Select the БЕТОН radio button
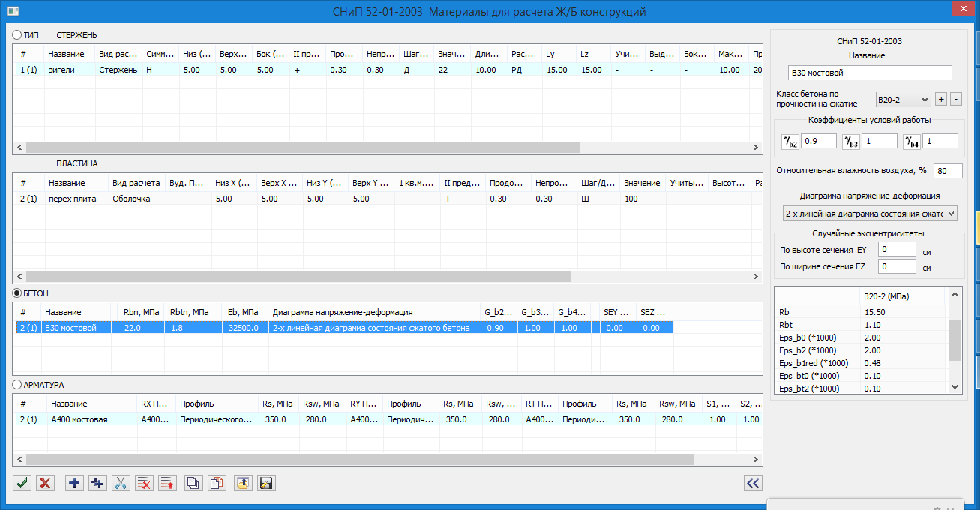This screenshot has width=980, height=510. 18,292
